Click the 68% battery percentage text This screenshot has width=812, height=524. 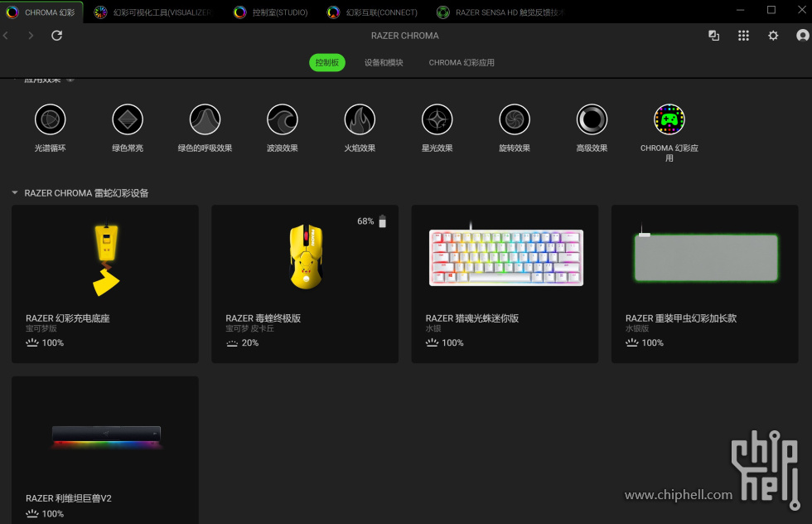coord(365,221)
